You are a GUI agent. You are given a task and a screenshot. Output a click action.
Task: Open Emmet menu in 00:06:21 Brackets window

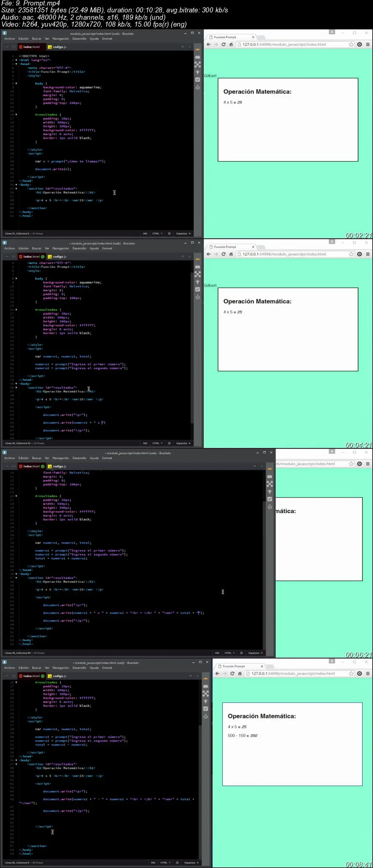(107, 458)
